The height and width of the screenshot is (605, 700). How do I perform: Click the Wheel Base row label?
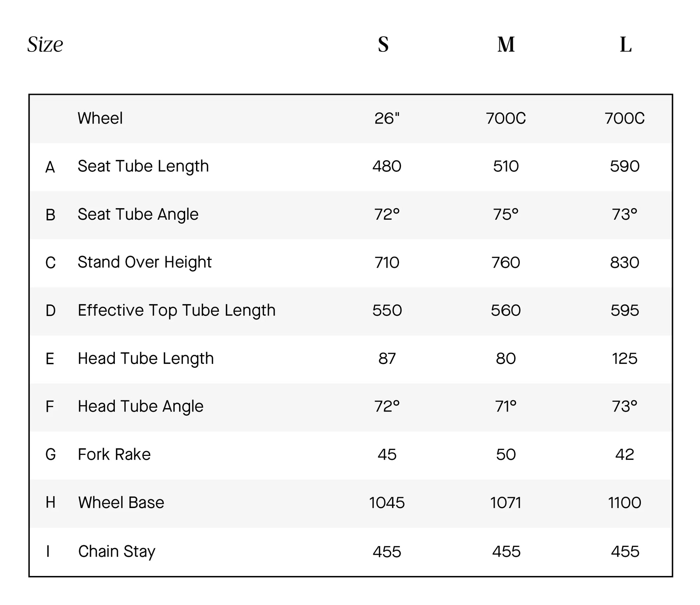121,503
